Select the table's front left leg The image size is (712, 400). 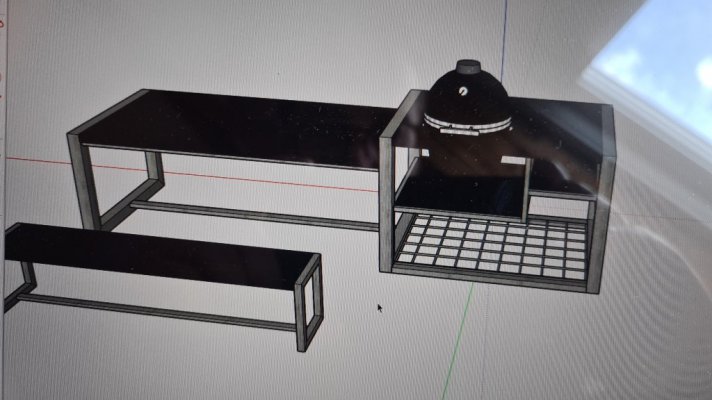tap(85, 182)
